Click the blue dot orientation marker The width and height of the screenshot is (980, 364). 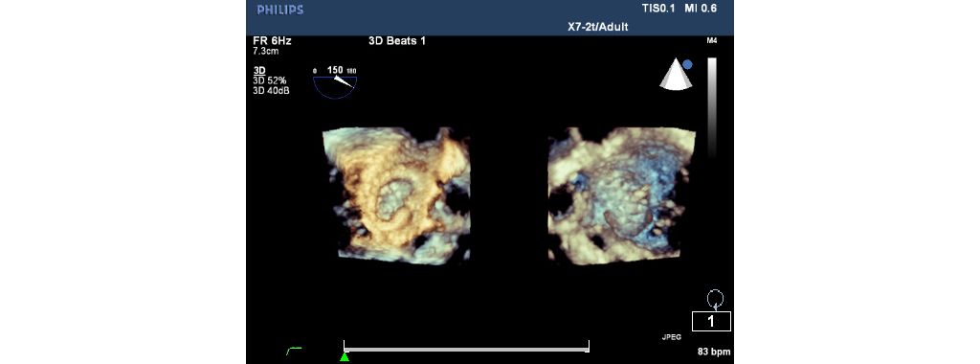687,64
